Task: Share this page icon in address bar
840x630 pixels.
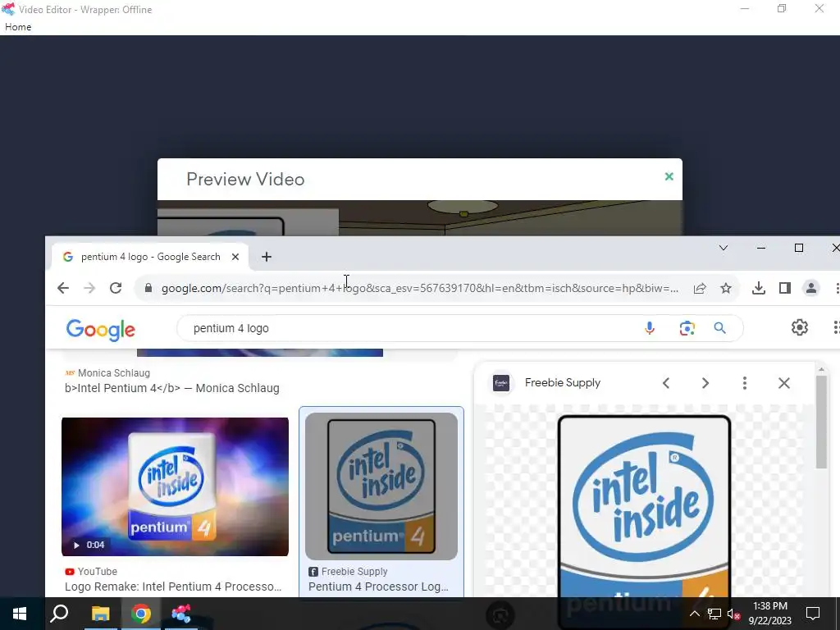Action: tap(700, 288)
